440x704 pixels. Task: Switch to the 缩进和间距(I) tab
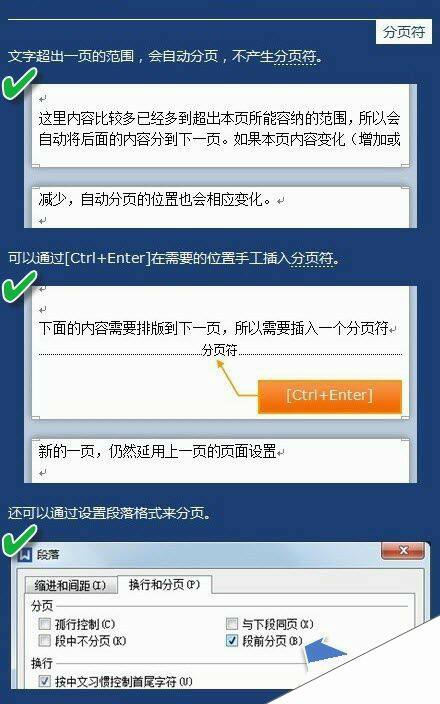[x=70, y=585]
